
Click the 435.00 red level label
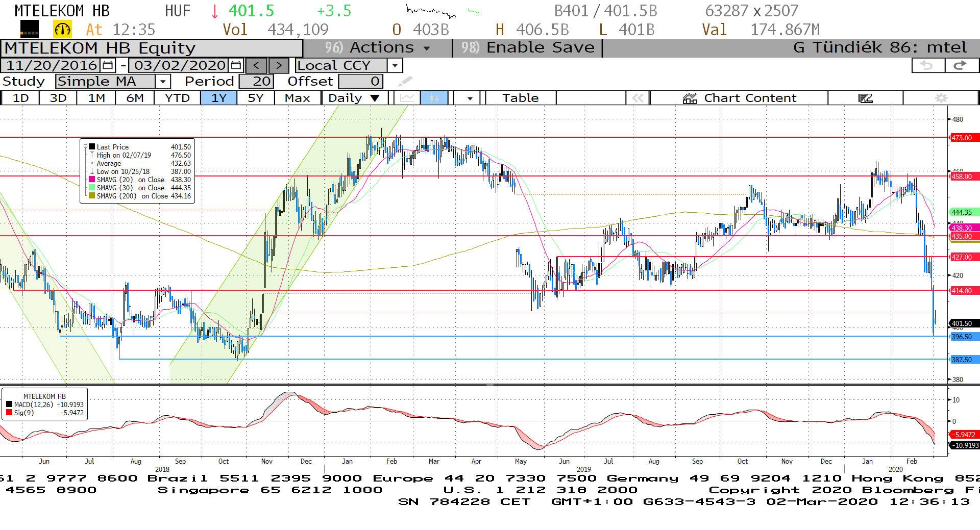click(964, 237)
